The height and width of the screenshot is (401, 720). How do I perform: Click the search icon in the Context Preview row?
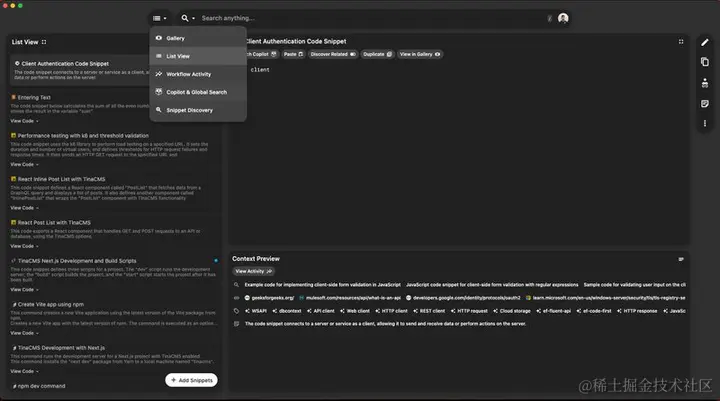coord(236,285)
